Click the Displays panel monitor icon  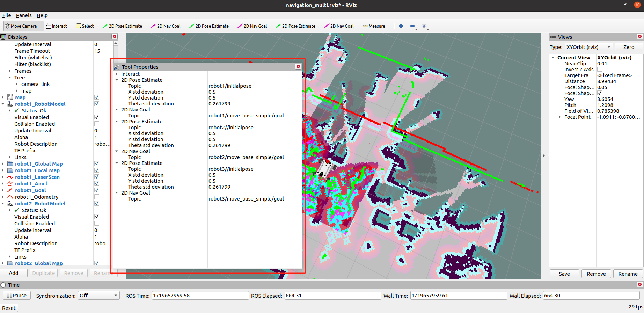tap(3, 37)
